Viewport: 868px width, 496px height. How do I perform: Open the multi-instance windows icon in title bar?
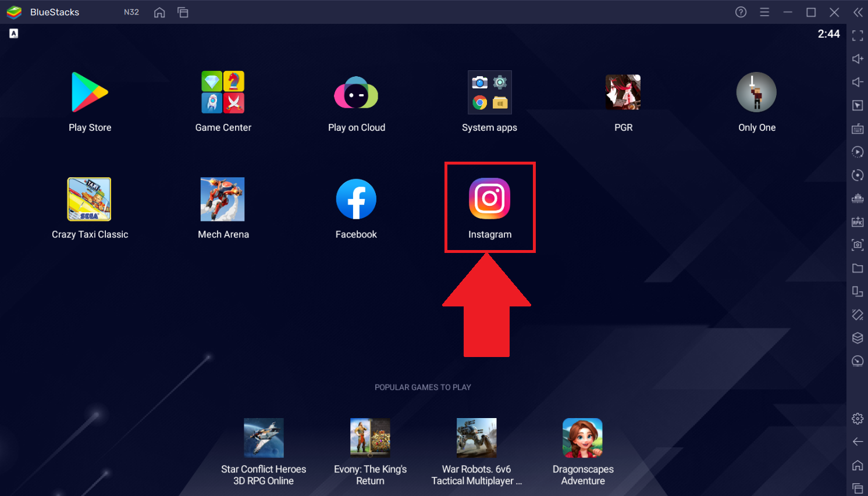pyautogui.click(x=183, y=12)
